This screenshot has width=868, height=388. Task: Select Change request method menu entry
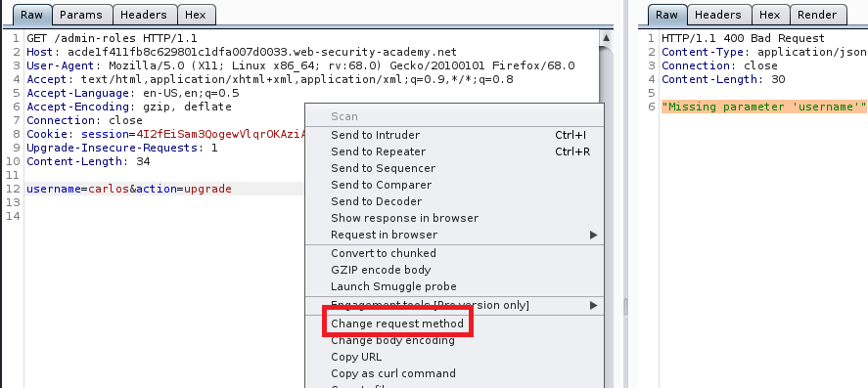coord(397,323)
